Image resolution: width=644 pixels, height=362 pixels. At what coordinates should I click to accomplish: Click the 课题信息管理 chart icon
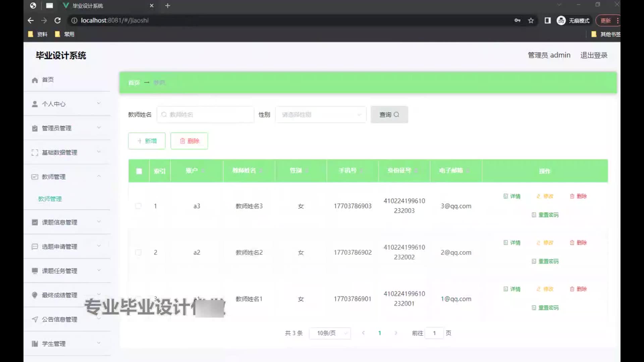[35, 222]
